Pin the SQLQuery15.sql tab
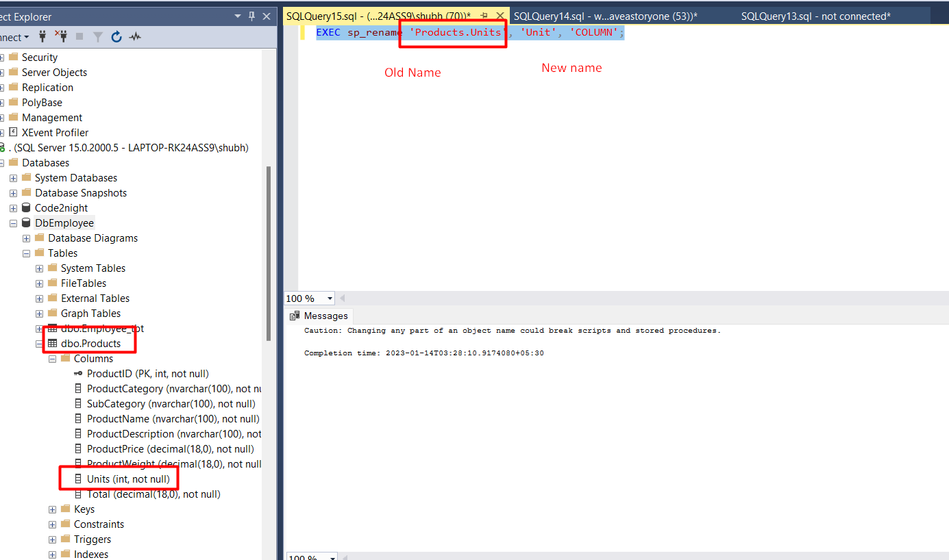The height and width of the screenshot is (560, 949). pyautogui.click(x=484, y=16)
